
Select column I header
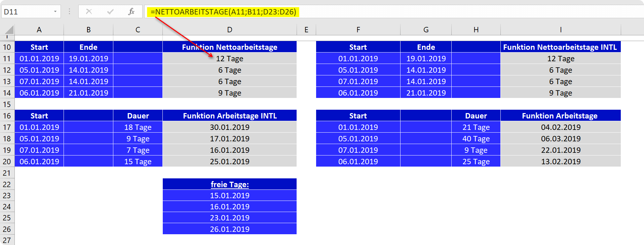tap(561, 30)
